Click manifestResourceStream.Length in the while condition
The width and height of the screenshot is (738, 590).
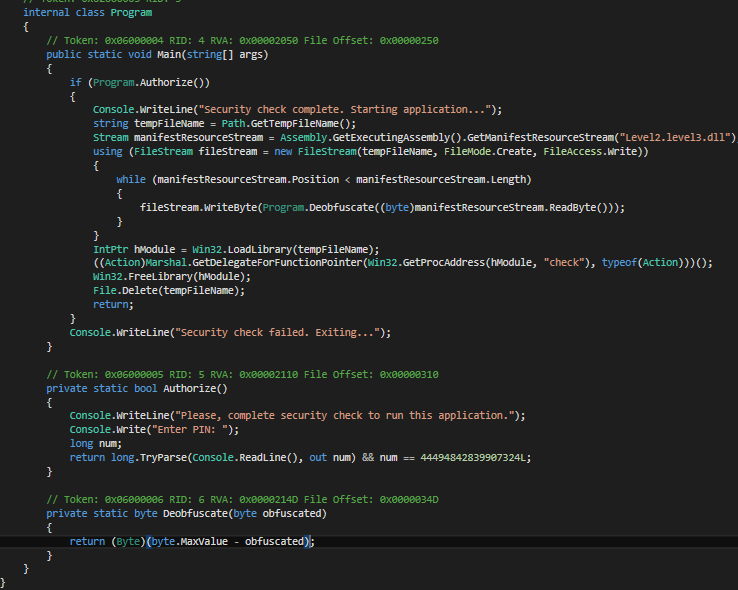[x=441, y=180]
